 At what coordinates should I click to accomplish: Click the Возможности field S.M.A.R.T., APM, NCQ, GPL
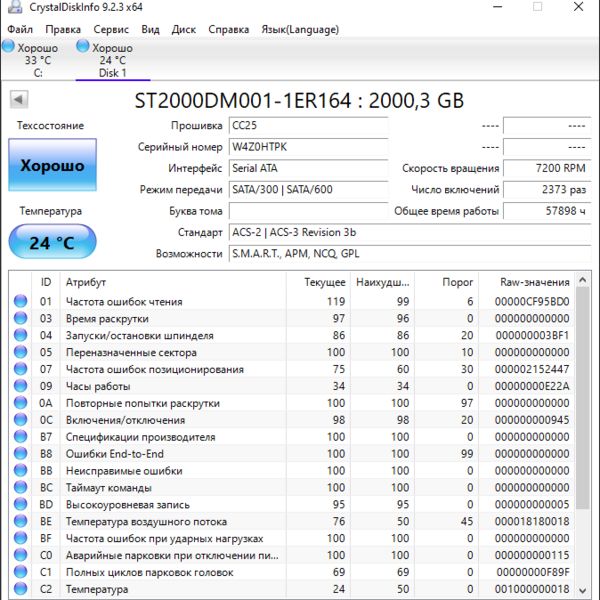click(x=410, y=254)
